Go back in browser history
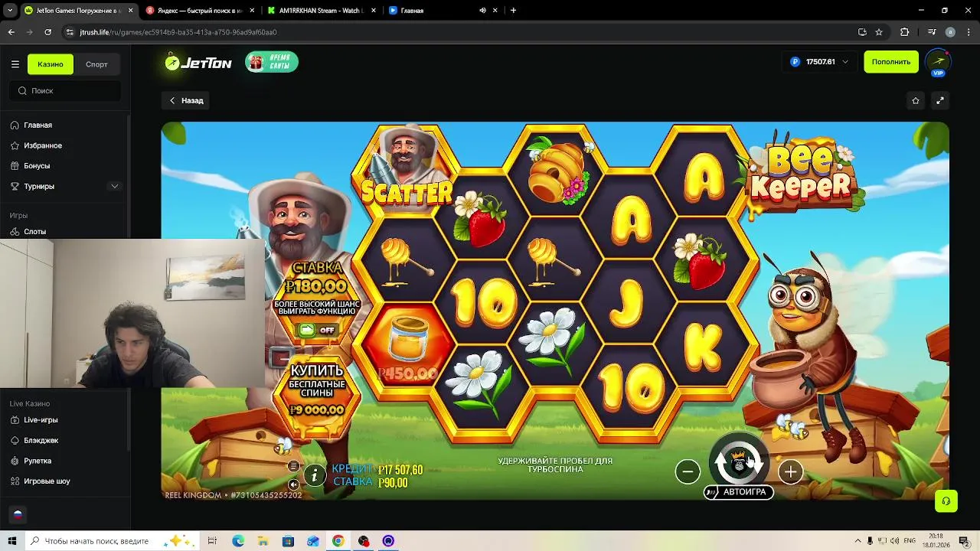 click(x=11, y=32)
